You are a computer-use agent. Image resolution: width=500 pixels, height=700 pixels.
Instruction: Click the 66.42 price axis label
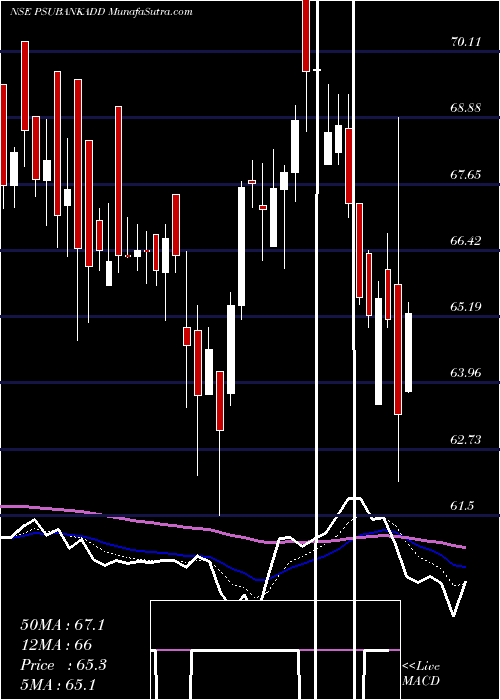coord(466,241)
